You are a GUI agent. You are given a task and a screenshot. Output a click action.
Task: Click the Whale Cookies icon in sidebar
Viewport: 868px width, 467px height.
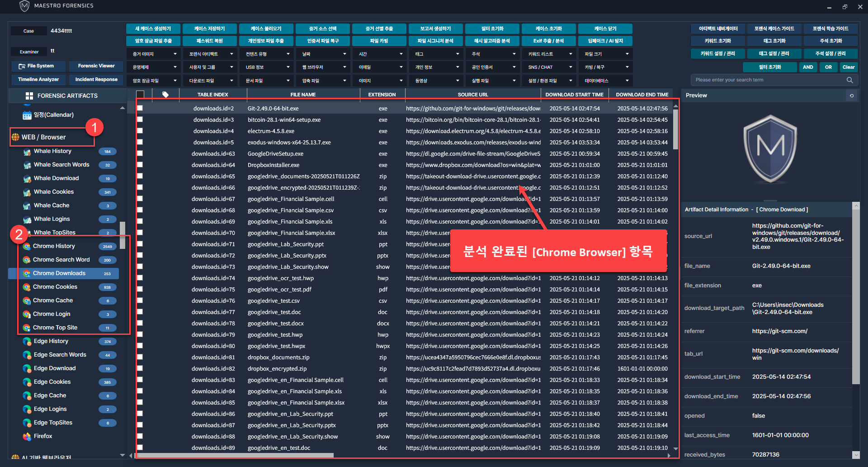[27, 192]
